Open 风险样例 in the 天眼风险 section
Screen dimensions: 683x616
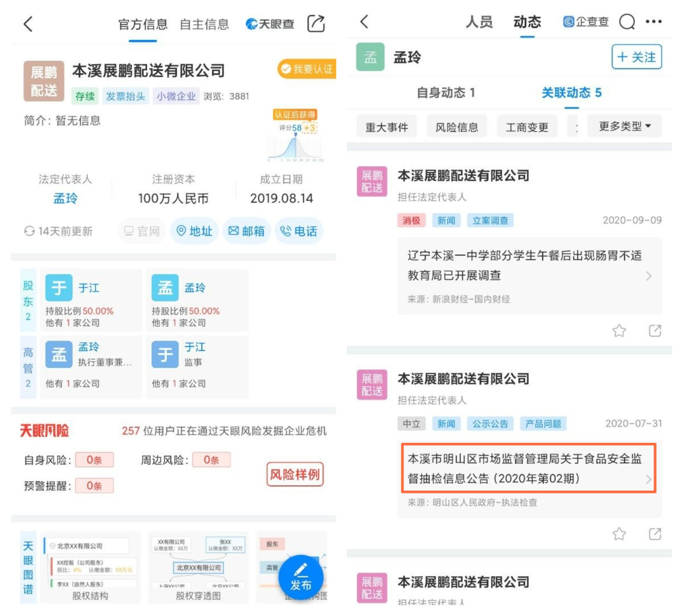(295, 474)
